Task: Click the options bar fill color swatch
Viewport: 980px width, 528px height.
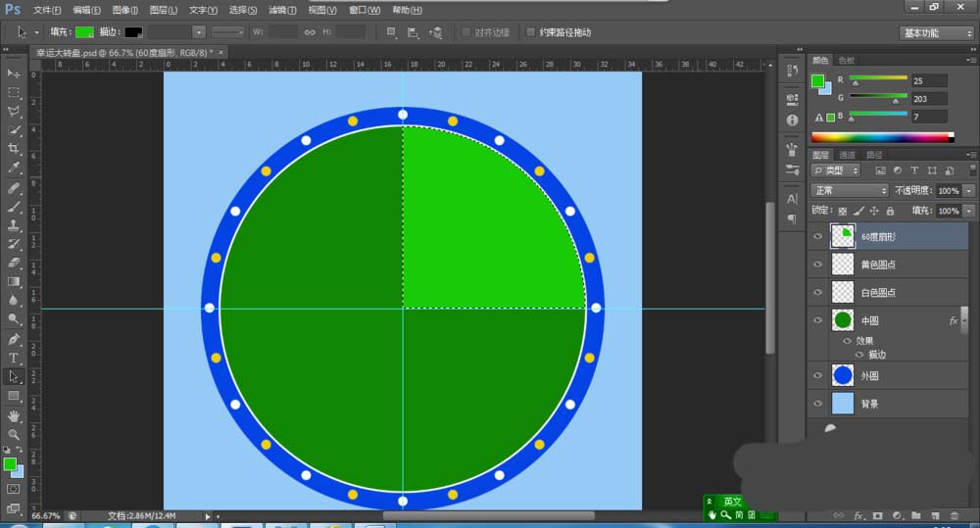Action: 84,32
